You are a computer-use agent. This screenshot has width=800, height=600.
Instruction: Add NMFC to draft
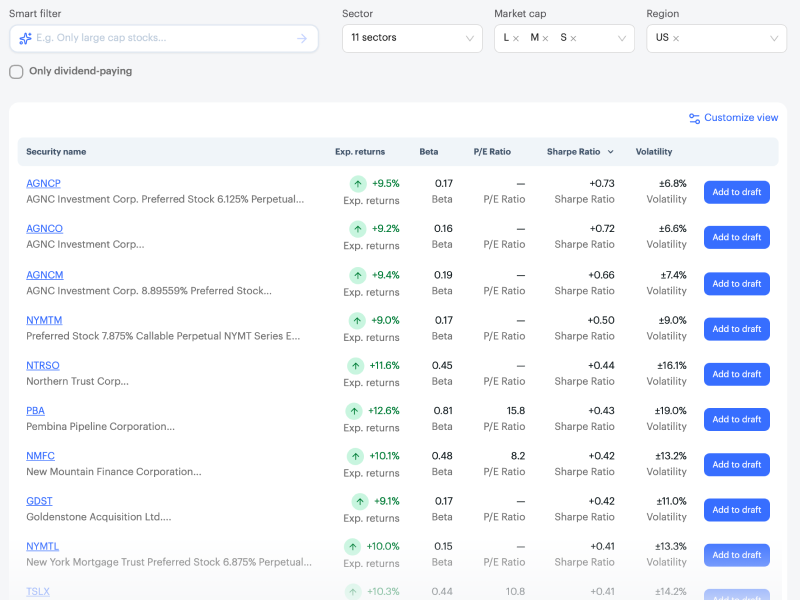coord(737,465)
